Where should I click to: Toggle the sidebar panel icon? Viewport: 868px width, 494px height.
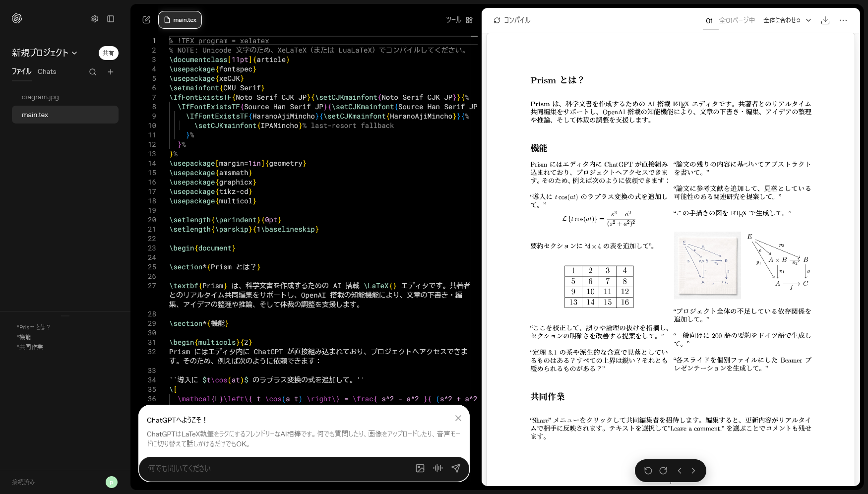click(x=111, y=18)
